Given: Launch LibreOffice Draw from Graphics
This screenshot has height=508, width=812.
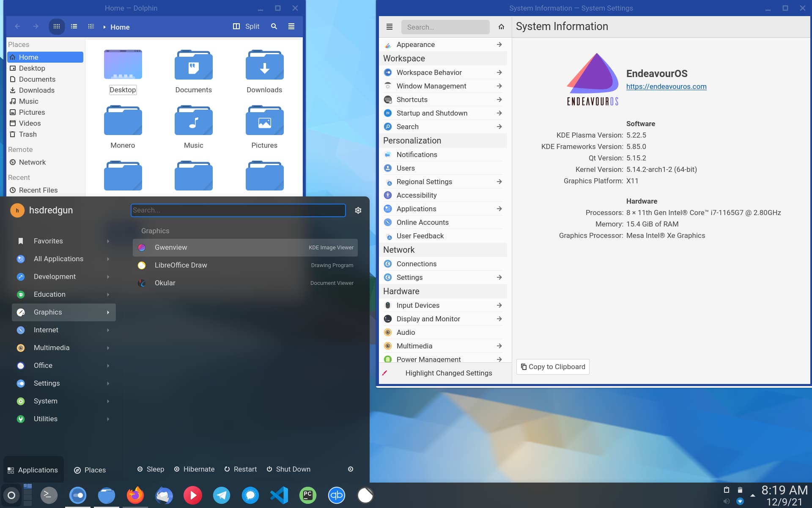Looking at the screenshot, I should point(245,265).
